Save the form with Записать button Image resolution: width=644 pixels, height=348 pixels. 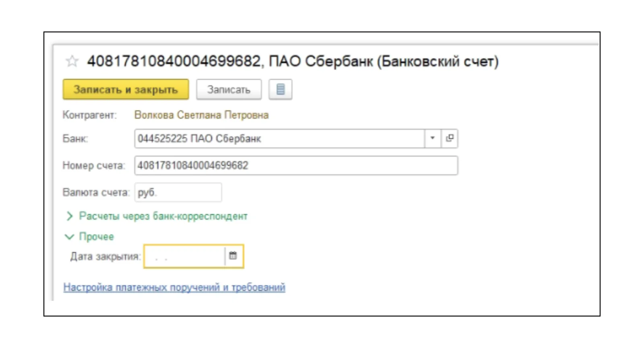click(229, 89)
